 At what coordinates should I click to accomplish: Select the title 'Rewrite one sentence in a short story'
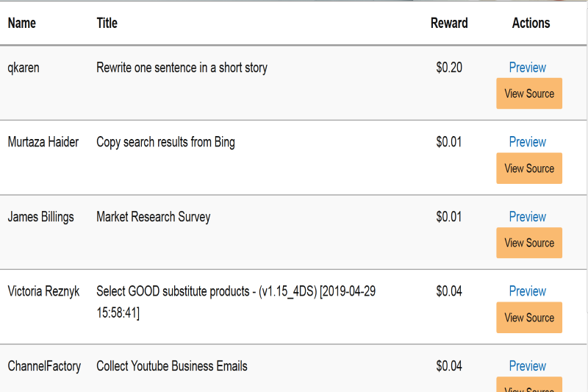point(182,68)
